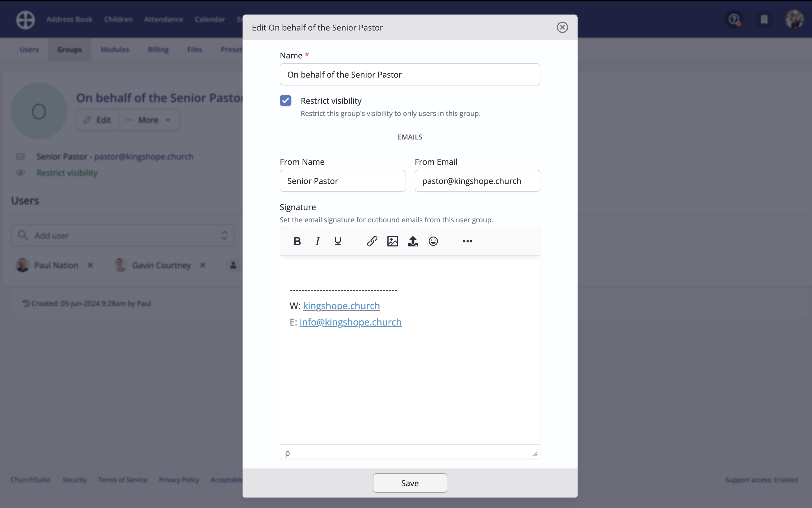Click into the signature text area
Image resolution: width=812 pixels, height=508 pixels.
coord(410,349)
